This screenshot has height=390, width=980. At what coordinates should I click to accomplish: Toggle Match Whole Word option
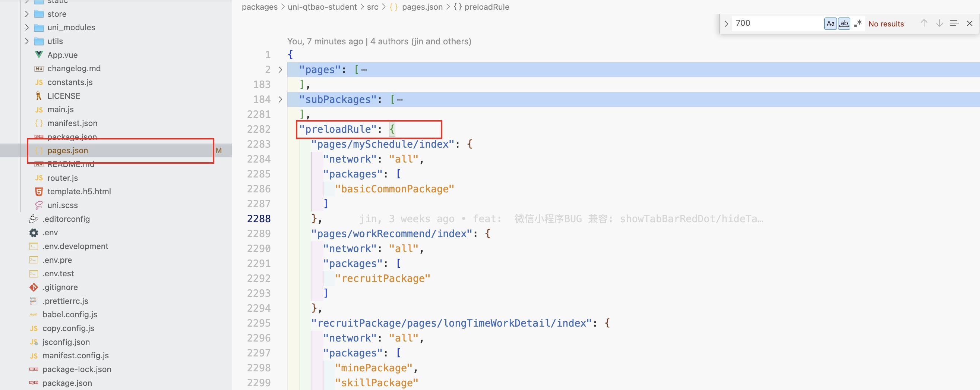click(x=844, y=23)
